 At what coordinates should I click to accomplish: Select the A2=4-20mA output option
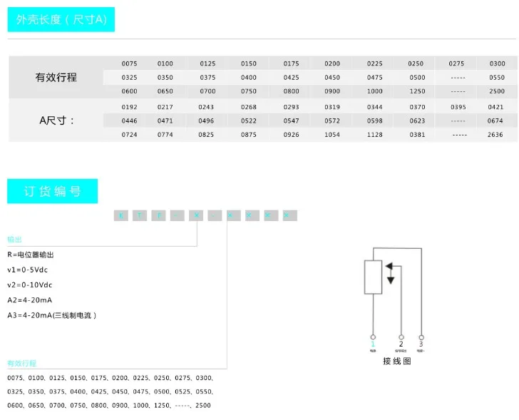point(30,300)
